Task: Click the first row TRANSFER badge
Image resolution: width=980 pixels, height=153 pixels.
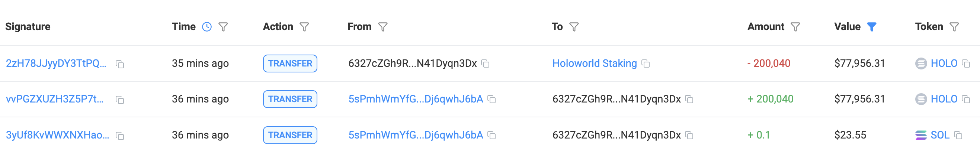Action: [x=290, y=64]
